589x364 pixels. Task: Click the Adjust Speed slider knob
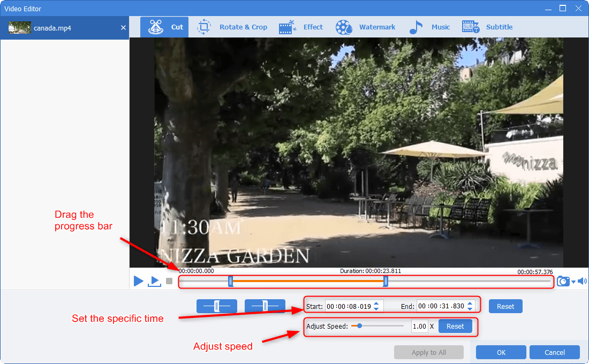point(359,325)
